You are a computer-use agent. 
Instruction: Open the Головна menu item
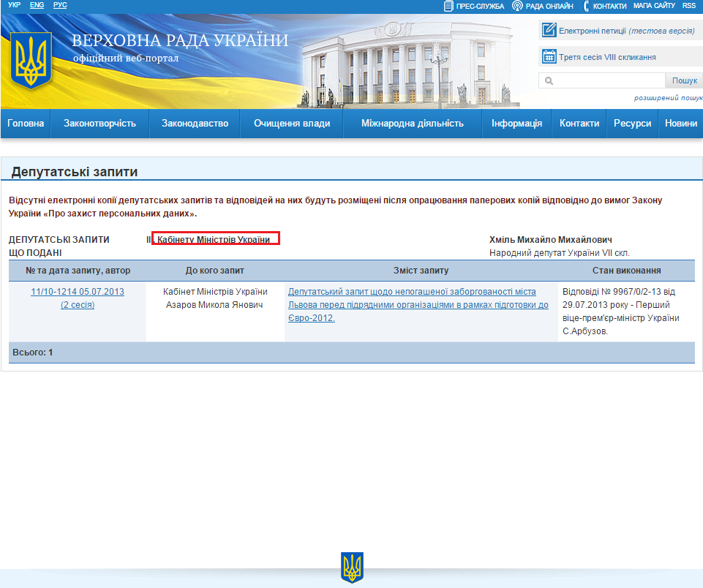26,124
